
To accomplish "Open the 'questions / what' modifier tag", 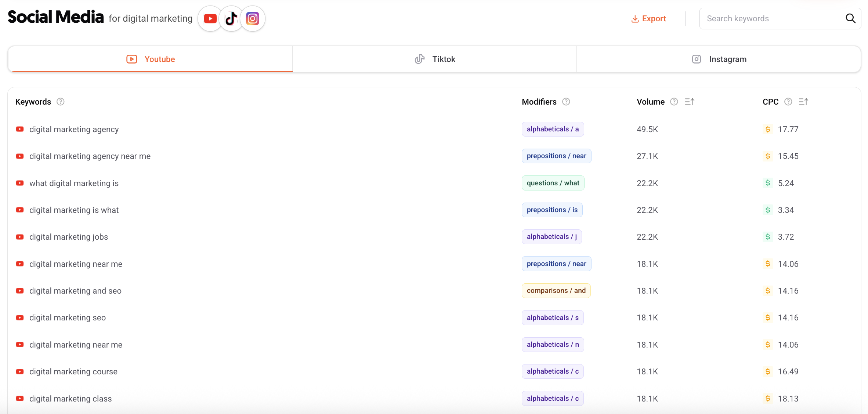I will pyautogui.click(x=553, y=183).
